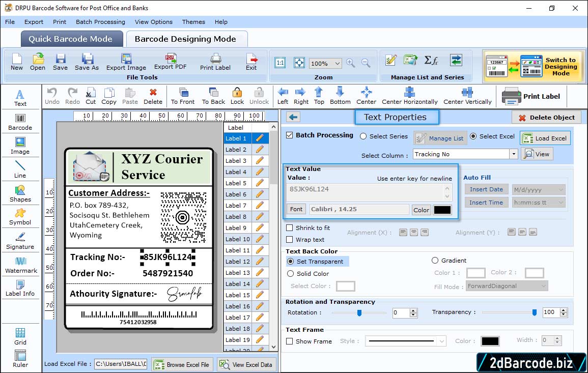Toggle the Ruler display

coord(20,359)
